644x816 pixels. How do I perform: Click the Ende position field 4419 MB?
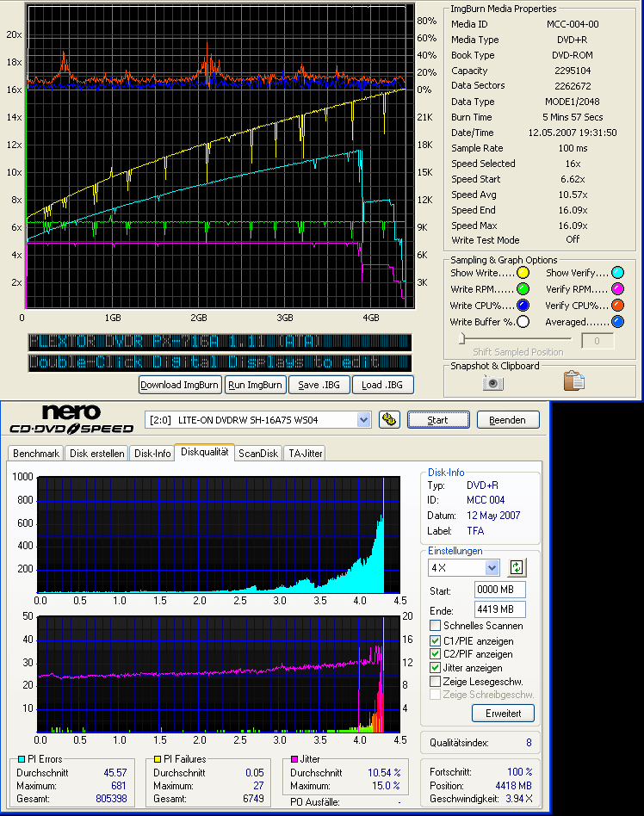[x=500, y=609]
